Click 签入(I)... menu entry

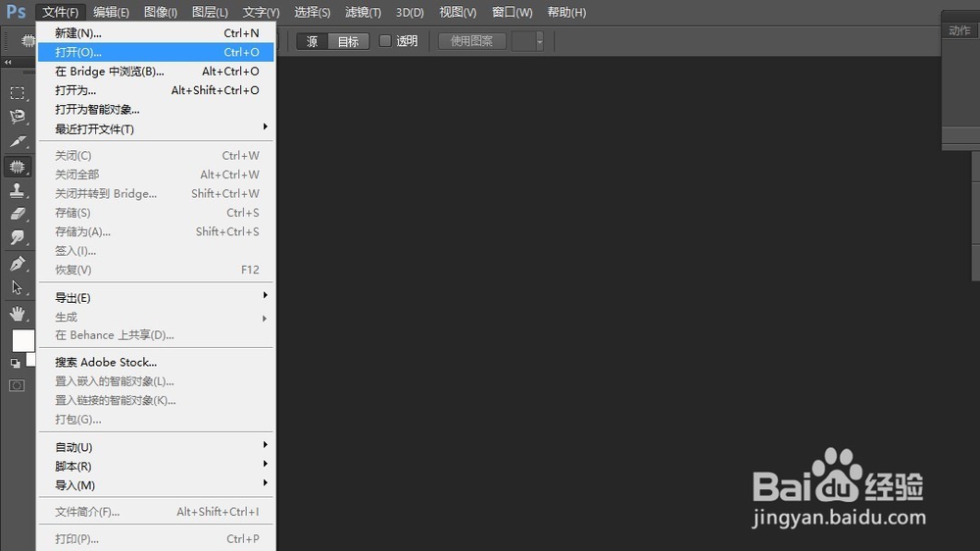[x=156, y=251]
